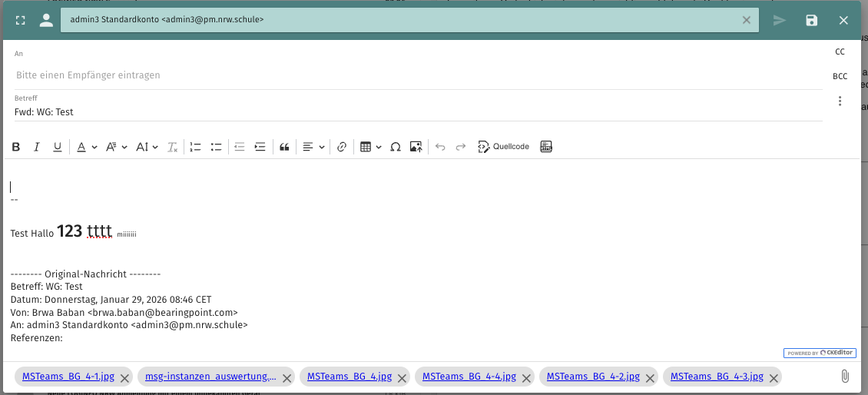Open the MSTeams_BG_4-1.jpg attachment
The width and height of the screenshot is (868, 395).
click(68, 377)
